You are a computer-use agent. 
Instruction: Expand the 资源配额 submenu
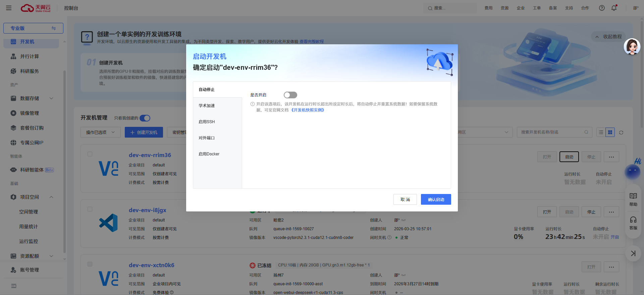tap(51, 256)
